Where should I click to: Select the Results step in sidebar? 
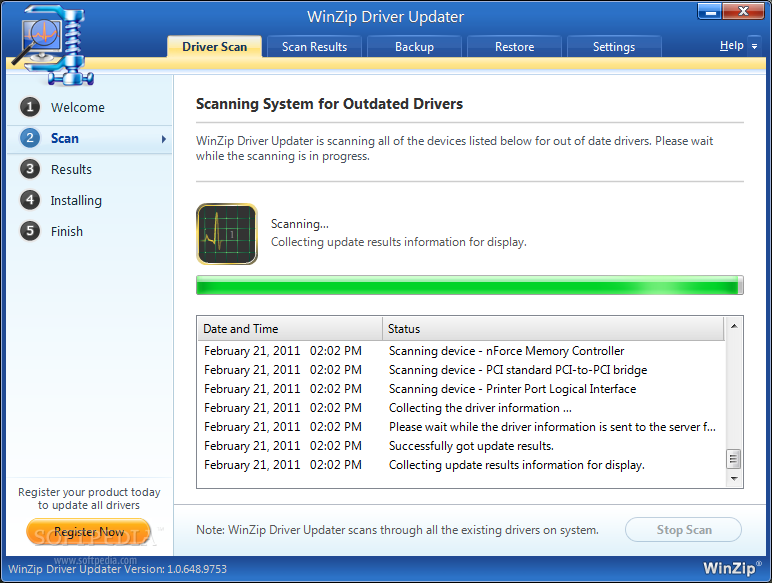pos(71,169)
